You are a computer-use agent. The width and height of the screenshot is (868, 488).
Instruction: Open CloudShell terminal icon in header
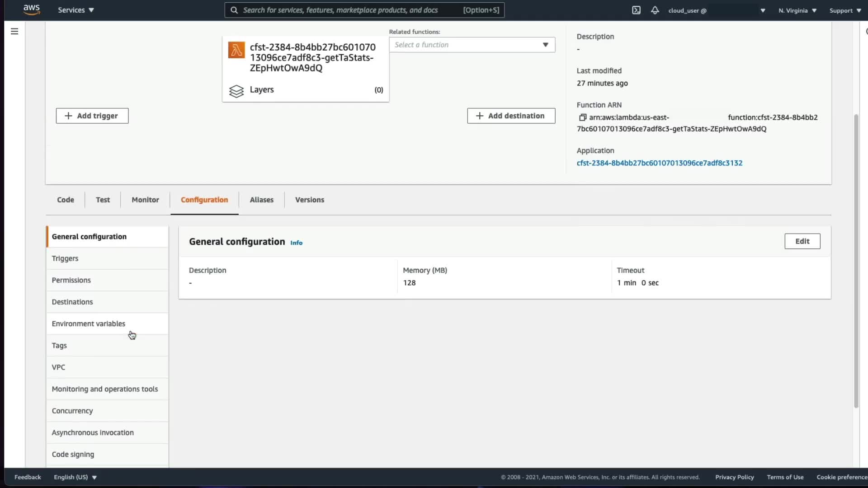point(636,10)
